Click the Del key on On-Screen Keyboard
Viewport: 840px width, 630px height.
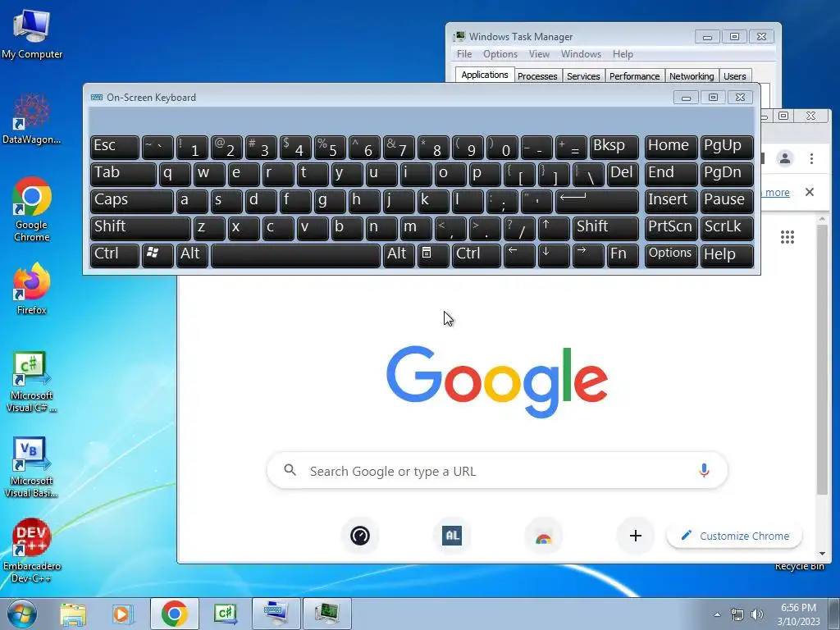click(x=623, y=174)
